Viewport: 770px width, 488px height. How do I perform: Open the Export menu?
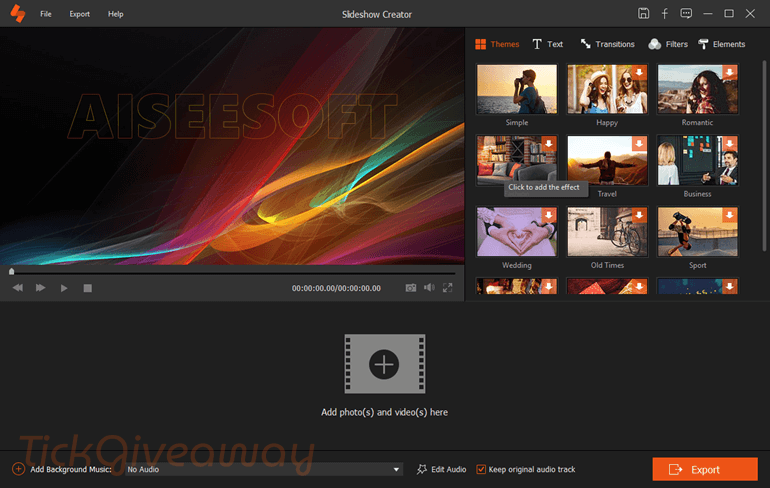coord(80,14)
